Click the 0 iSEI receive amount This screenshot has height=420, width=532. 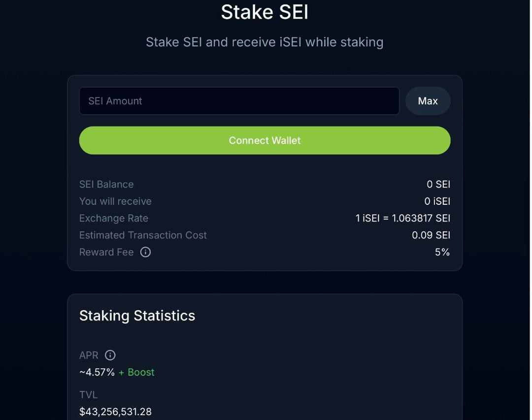437,201
